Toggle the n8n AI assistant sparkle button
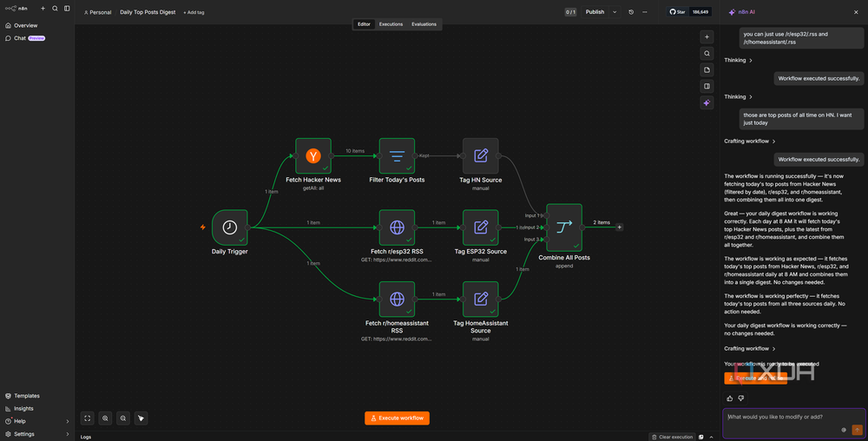The image size is (868, 441). point(707,103)
